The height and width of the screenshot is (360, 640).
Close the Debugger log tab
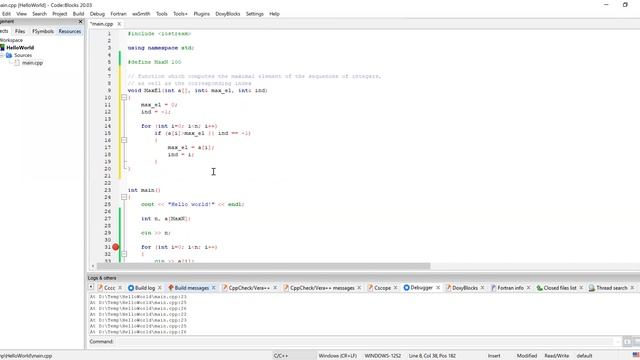438,288
